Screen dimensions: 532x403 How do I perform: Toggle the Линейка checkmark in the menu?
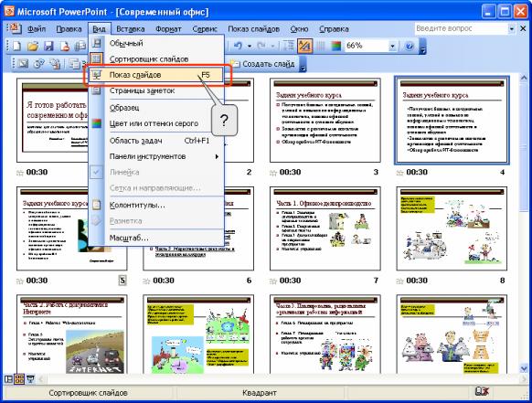point(97,172)
